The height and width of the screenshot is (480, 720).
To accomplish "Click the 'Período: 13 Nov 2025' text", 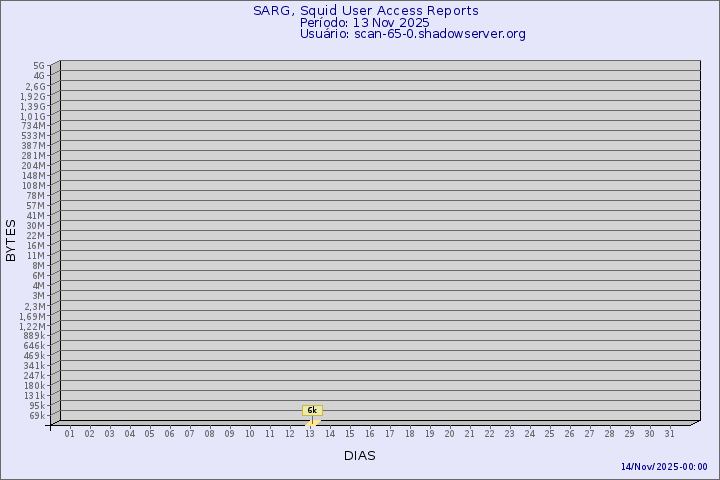I will [x=364, y=23].
